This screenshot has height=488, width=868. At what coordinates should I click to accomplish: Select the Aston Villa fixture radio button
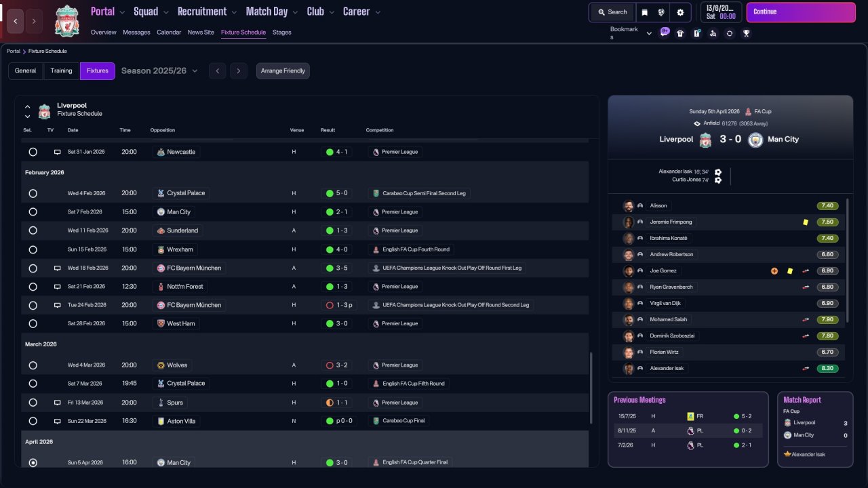[33, 421]
